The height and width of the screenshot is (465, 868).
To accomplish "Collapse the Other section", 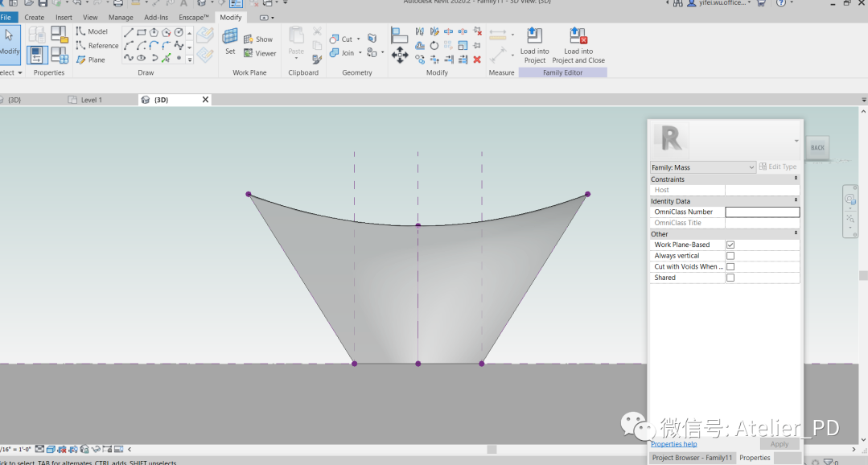I will 796,232.
